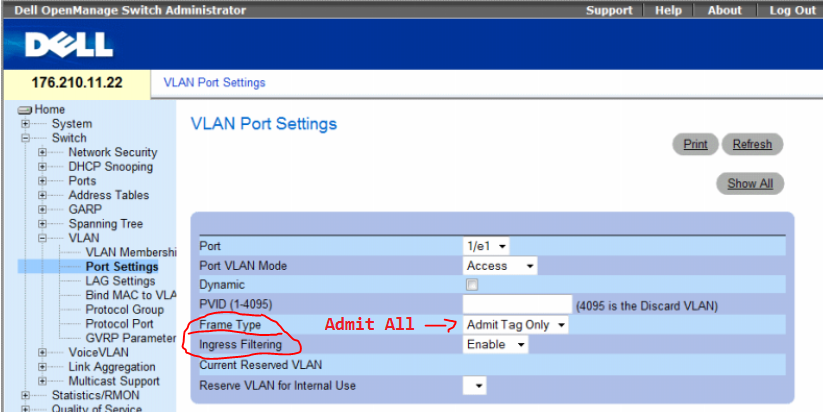Image resolution: width=823 pixels, height=412 pixels.
Task: Click the Current Reserved VLAN label
Action: click(260, 365)
